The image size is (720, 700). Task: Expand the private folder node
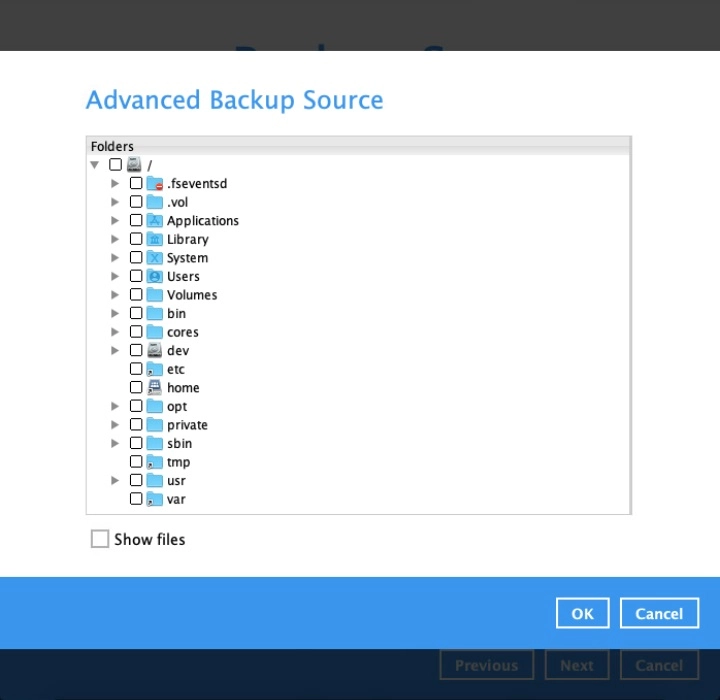tap(115, 425)
